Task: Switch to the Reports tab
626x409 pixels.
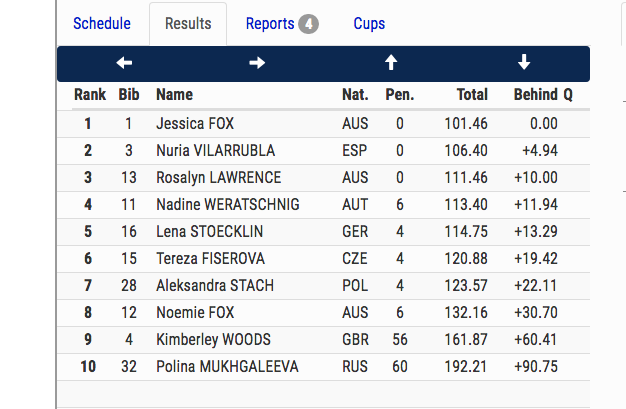Action: (x=270, y=24)
